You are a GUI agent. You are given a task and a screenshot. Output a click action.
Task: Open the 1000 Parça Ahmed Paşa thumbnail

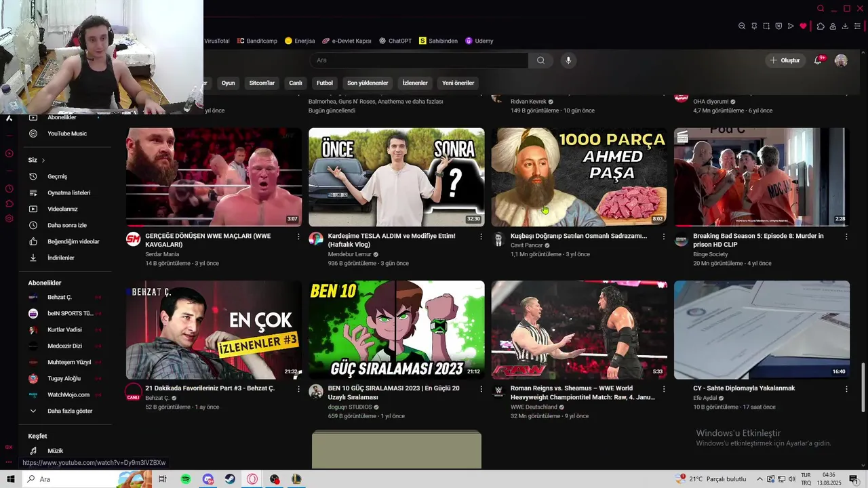579,177
